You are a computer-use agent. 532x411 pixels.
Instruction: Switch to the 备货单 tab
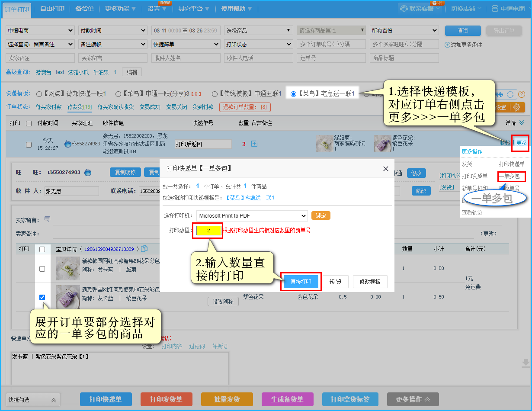click(84, 9)
